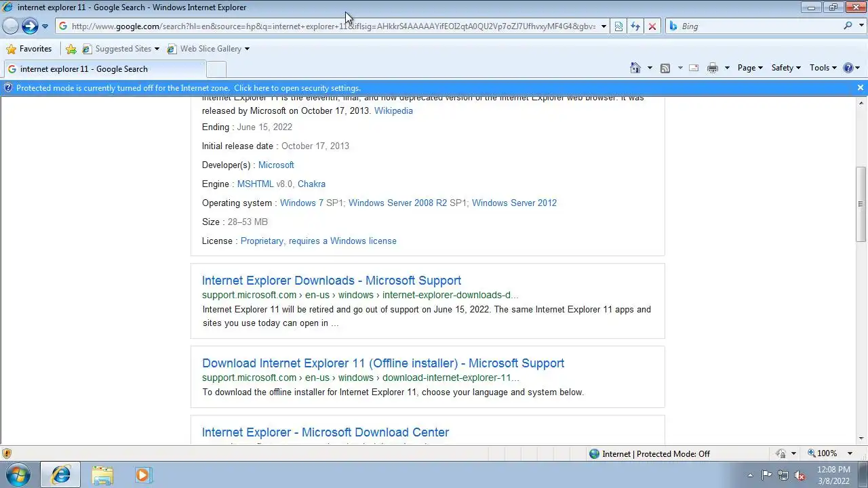Click the disabled Back arrow button
The height and width of the screenshot is (488, 868).
pyautogui.click(x=10, y=26)
